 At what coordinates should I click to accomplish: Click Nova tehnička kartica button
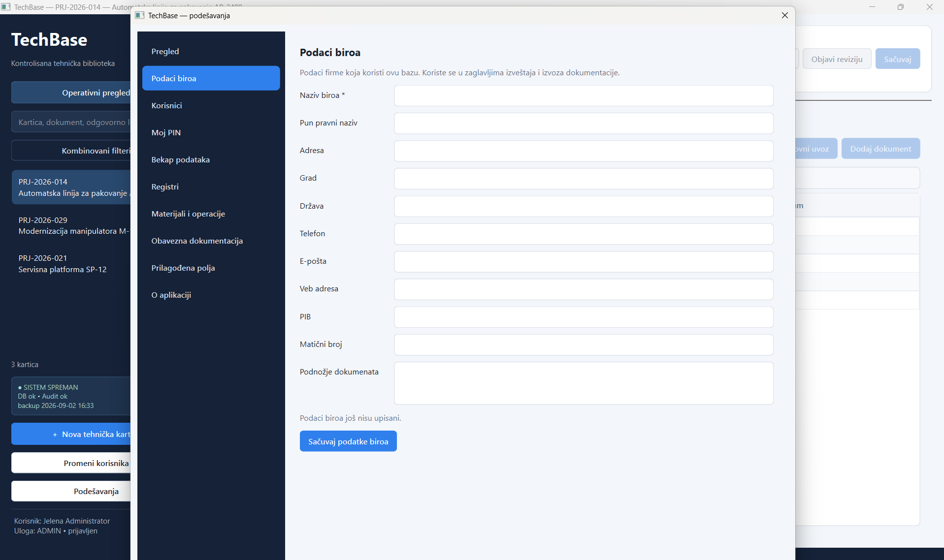(71, 434)
